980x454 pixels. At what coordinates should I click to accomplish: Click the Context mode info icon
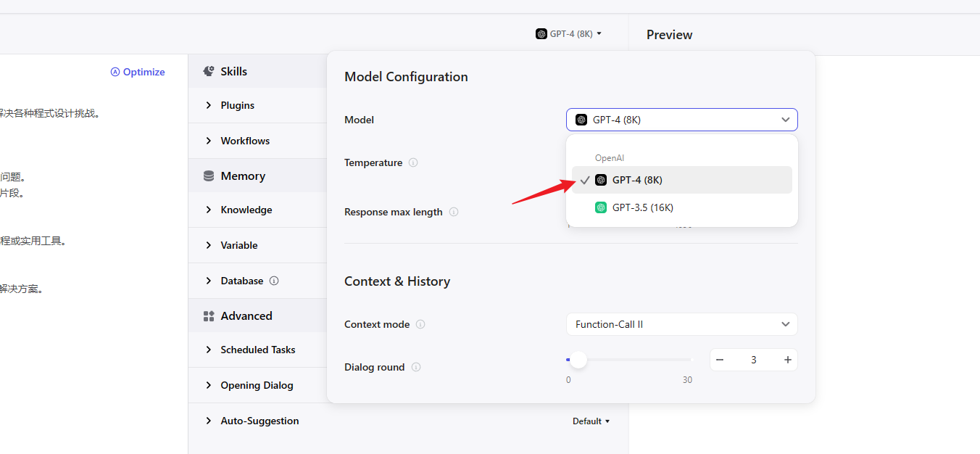420,324
